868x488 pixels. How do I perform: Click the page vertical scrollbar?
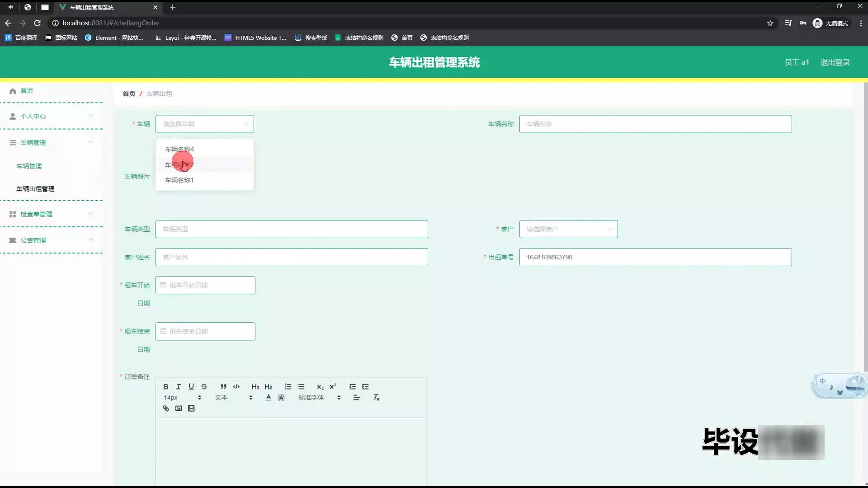point(865,226)
